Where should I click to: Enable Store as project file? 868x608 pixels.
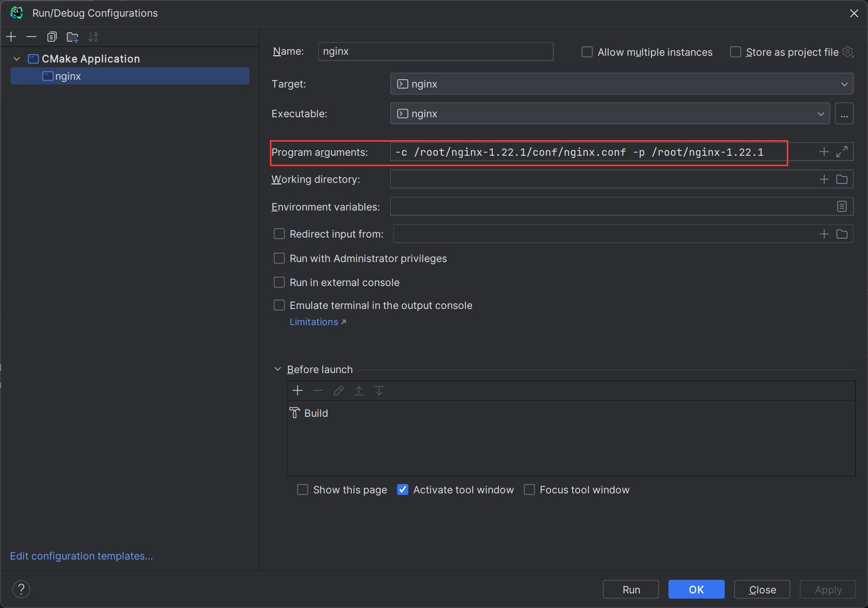click(736, 52)
